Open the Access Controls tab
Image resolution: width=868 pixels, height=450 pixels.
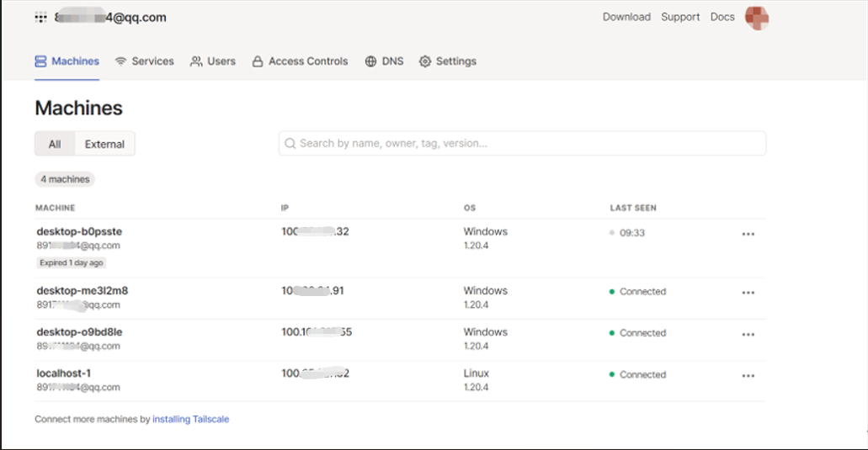pos(300,61)
